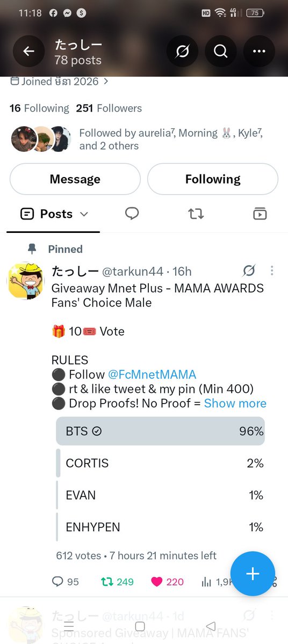Toggle the Following button
Viewport: 288px width, 644px height.
click(x=213, y=179)
